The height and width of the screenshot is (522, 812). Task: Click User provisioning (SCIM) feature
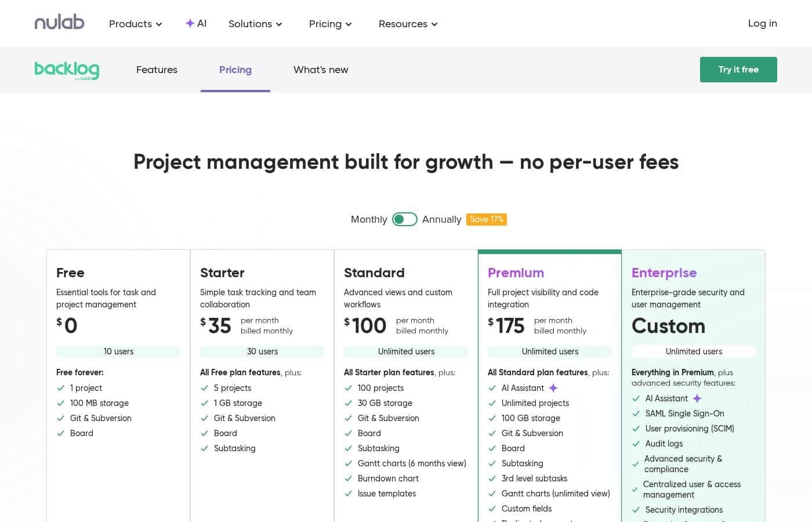pos(690,429)
